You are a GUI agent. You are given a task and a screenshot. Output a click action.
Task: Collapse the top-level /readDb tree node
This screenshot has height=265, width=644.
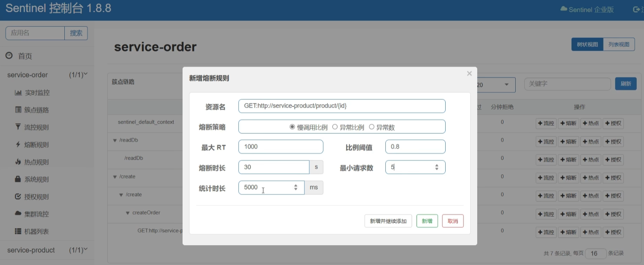[115, 140]
